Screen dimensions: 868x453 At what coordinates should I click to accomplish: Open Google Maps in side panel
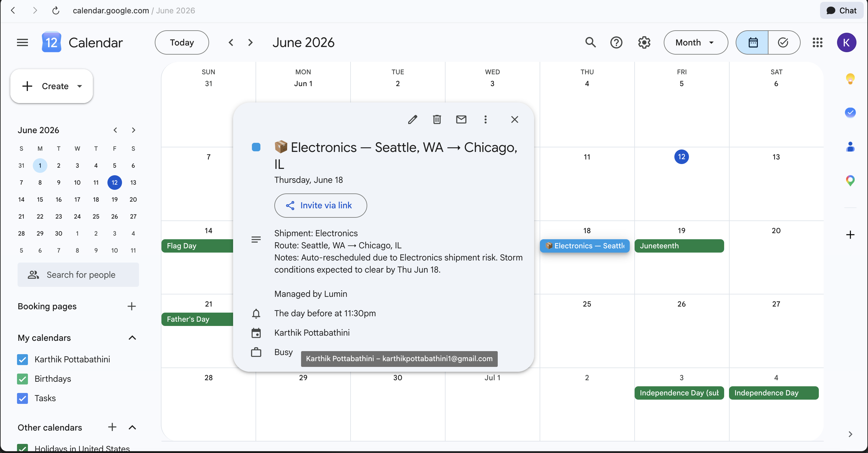(x=850, y=181)
